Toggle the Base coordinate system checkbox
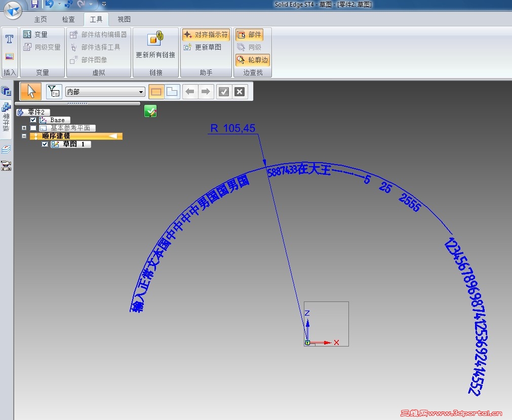Screen dimensions: 512x420 33,120
